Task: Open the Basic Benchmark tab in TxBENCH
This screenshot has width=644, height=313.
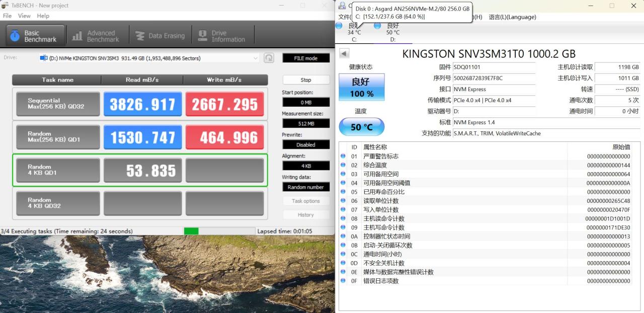Action: [x=35, y=36]
